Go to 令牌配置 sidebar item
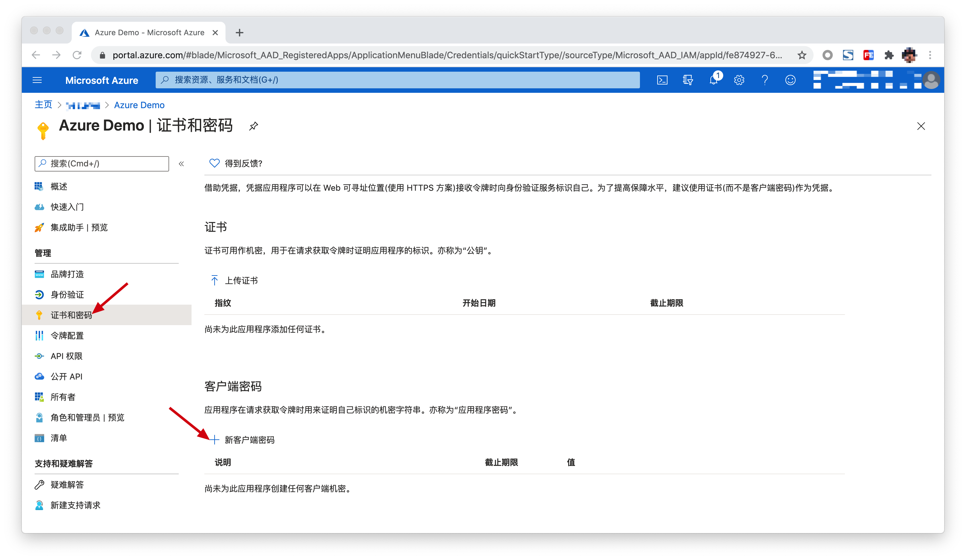The image size is (966, 560). click(67, 336)
